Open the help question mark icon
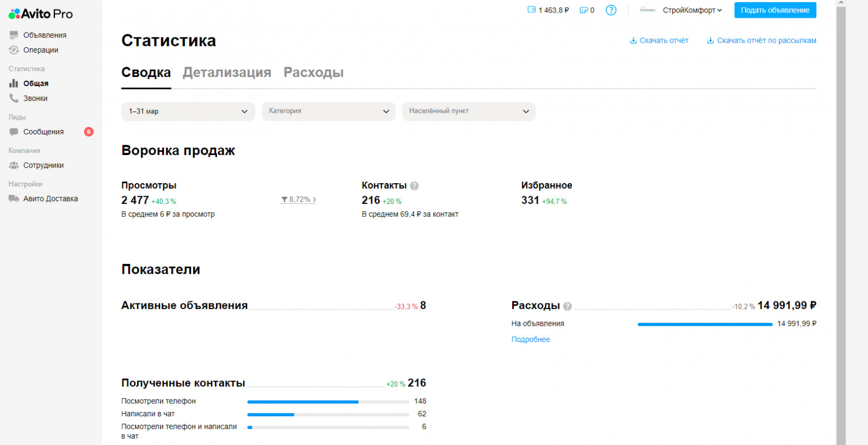 coord(611,10)
